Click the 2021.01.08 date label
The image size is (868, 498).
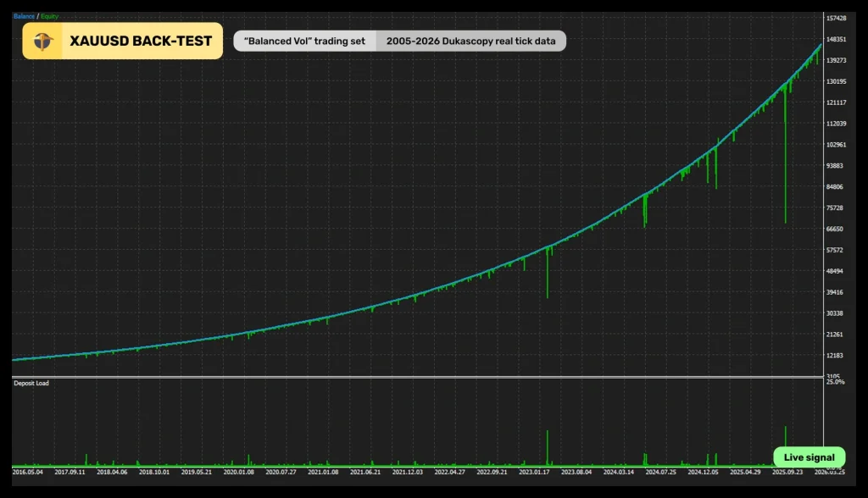coord(323,472)
